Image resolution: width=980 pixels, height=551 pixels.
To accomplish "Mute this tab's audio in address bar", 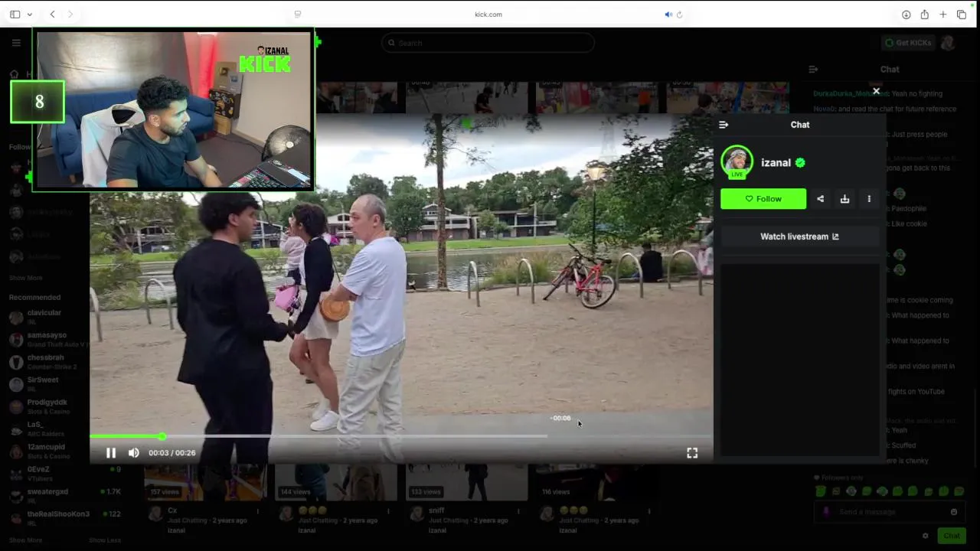I will tap(668, 15).
